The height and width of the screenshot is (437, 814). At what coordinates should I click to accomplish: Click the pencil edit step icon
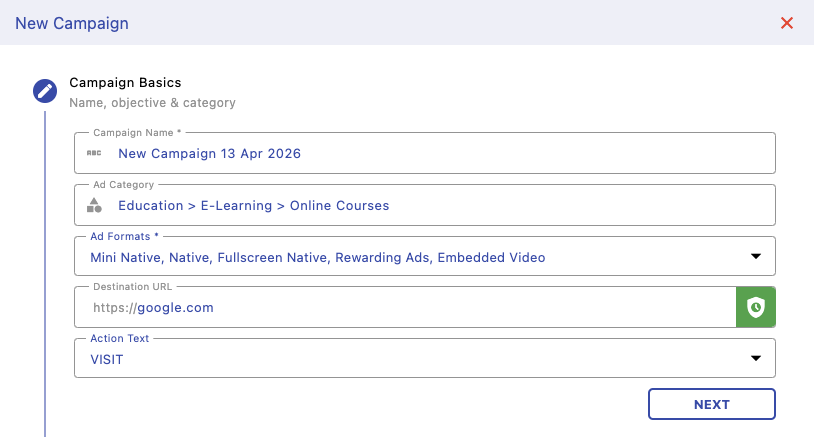pyautogui.click(x=45, y=92)
